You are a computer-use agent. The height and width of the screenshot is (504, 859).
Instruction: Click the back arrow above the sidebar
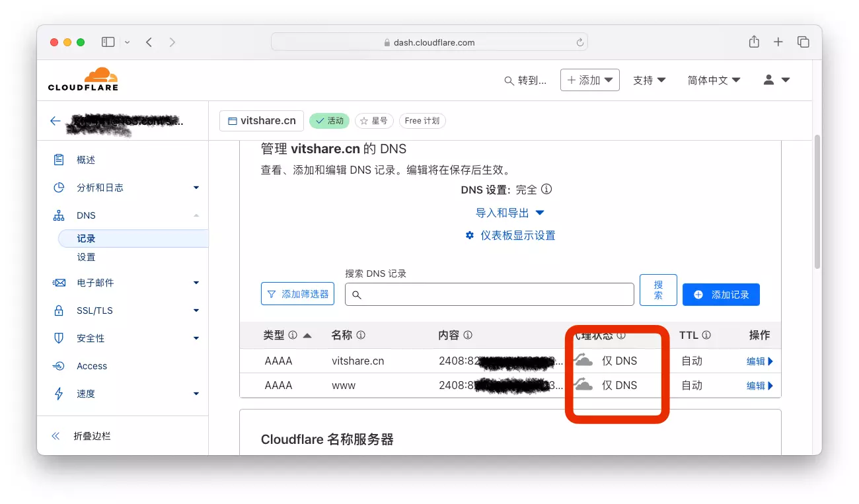[55, 121]
